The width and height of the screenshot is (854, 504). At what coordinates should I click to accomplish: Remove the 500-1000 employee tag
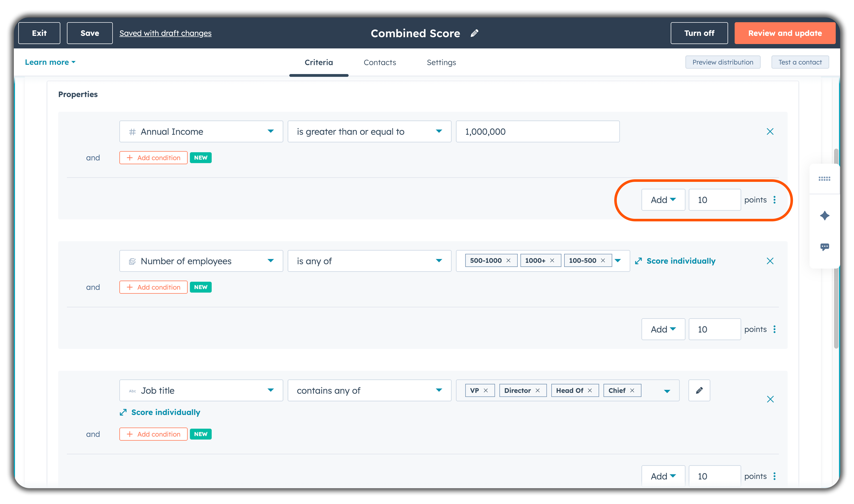click(x=508, y=261)
